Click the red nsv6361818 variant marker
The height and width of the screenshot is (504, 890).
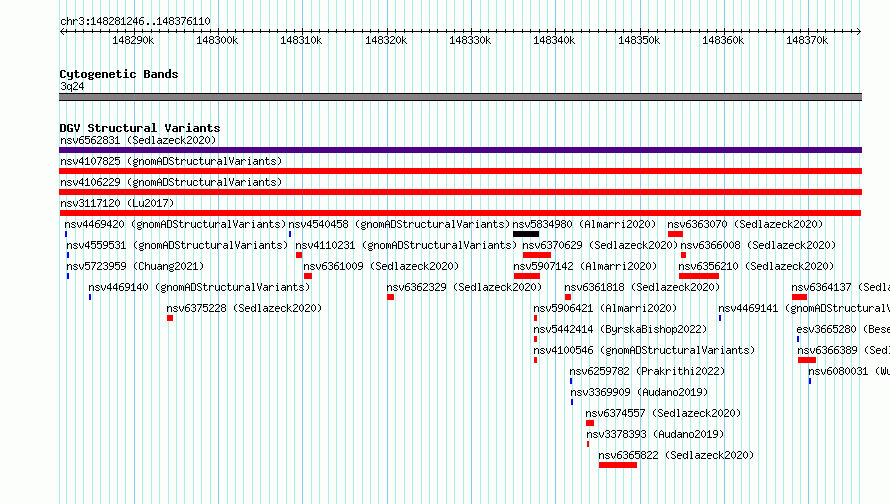[568, 297]
